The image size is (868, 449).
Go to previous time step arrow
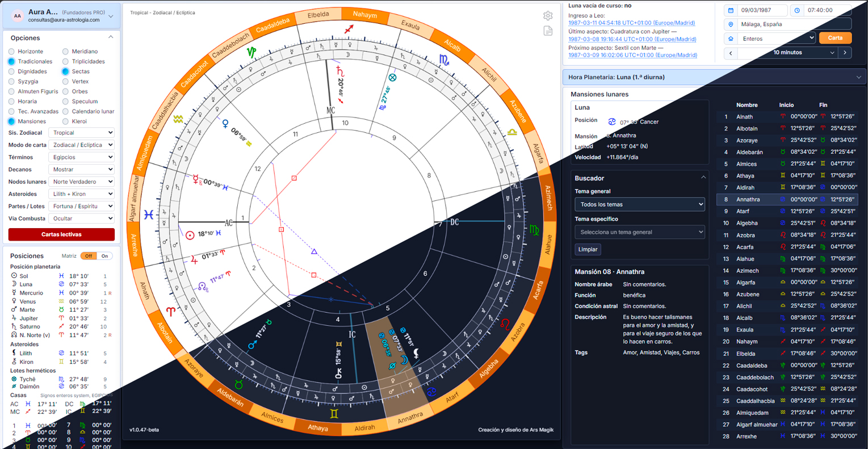coord(731,53)
